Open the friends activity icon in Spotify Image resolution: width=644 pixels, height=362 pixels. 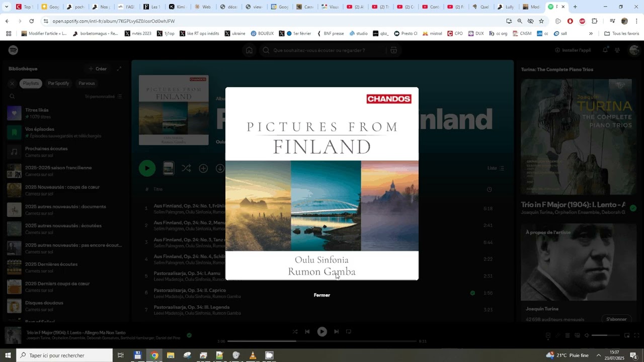tap(618, 50)
